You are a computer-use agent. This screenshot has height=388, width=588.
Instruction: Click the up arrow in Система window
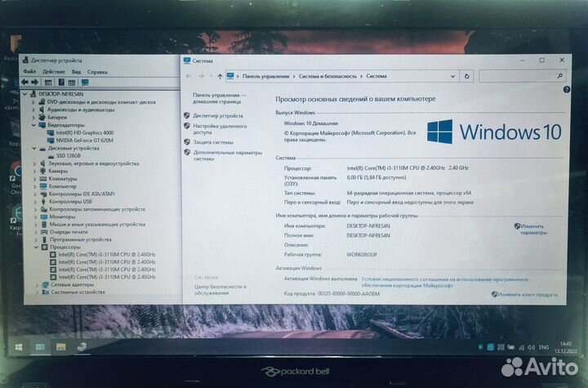click(x=220, y=76)
